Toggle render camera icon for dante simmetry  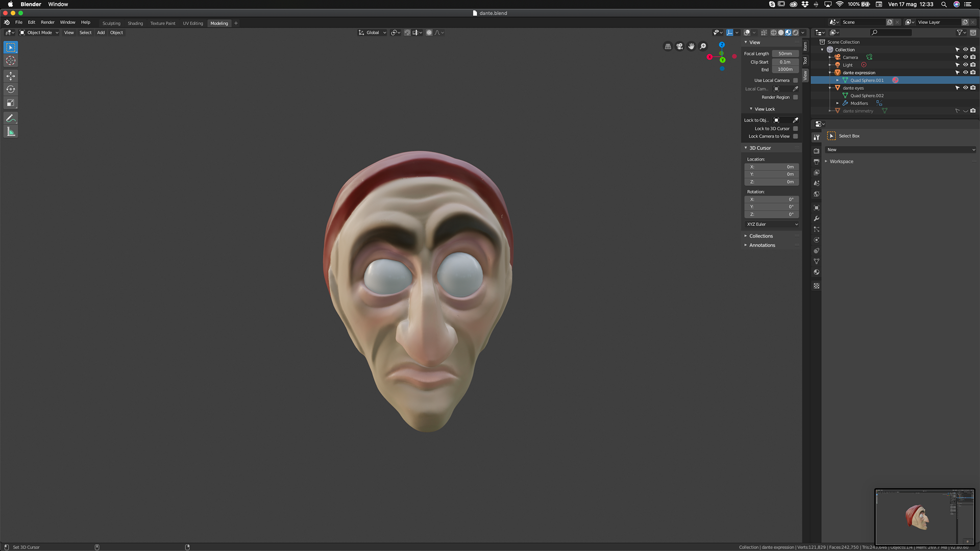(x=973, y=111)
